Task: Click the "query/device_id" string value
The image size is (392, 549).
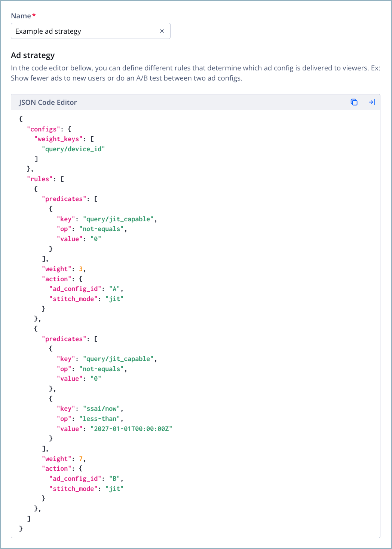Action: [x=73, y=149]
